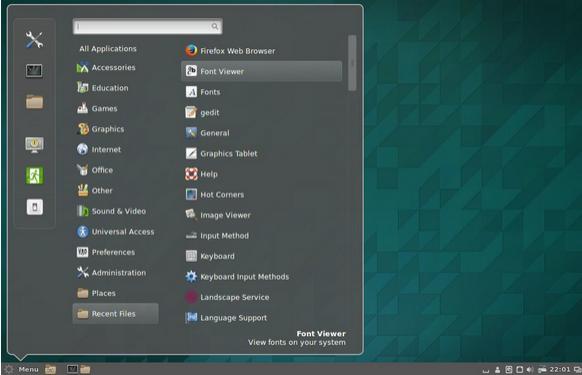Open the Accessories category
Screen dimensions: 582x375
[116, 68]
